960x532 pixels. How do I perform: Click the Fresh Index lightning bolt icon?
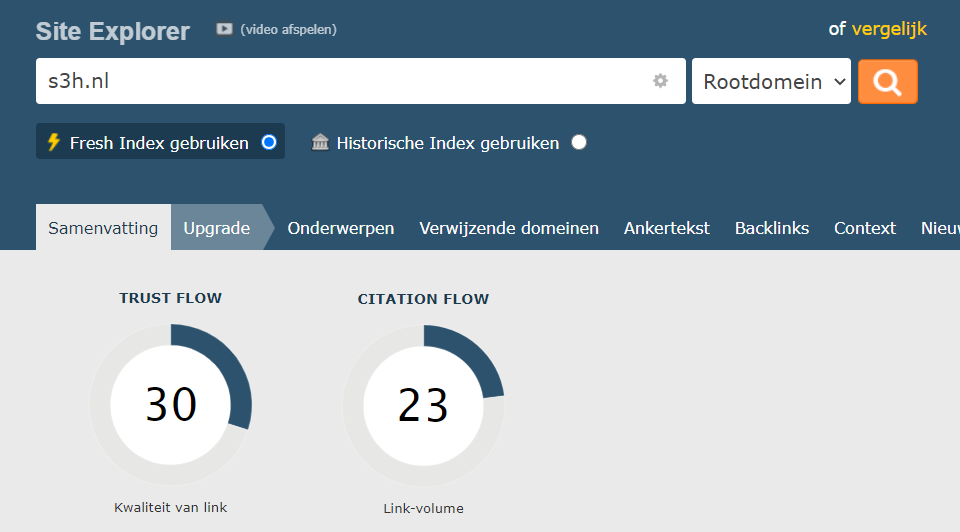(x=54, y=142)
